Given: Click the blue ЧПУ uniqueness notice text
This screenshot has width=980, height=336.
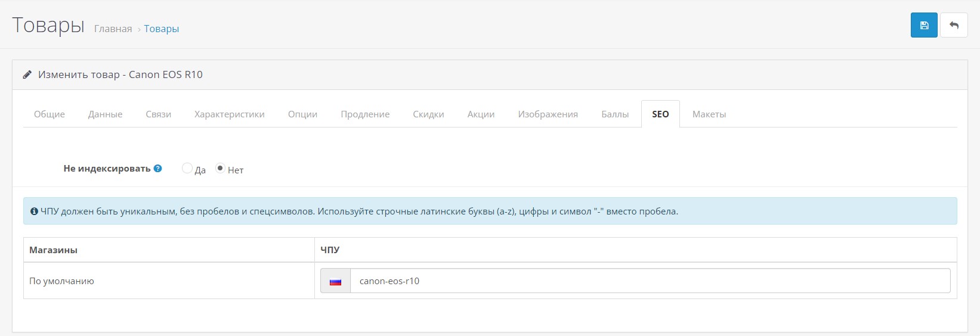Looking at the screenshot, I should coord(359,211).
